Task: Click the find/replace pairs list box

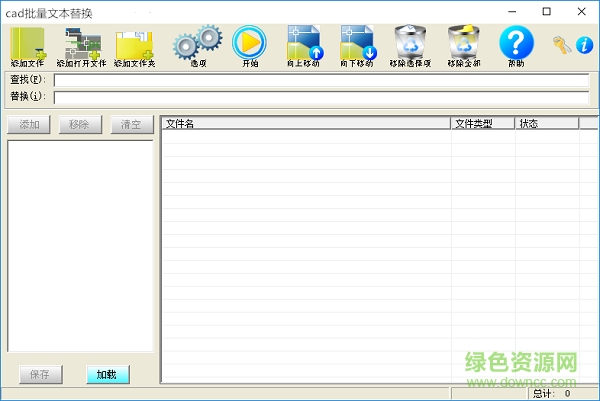Action: (x=80, y=246)
